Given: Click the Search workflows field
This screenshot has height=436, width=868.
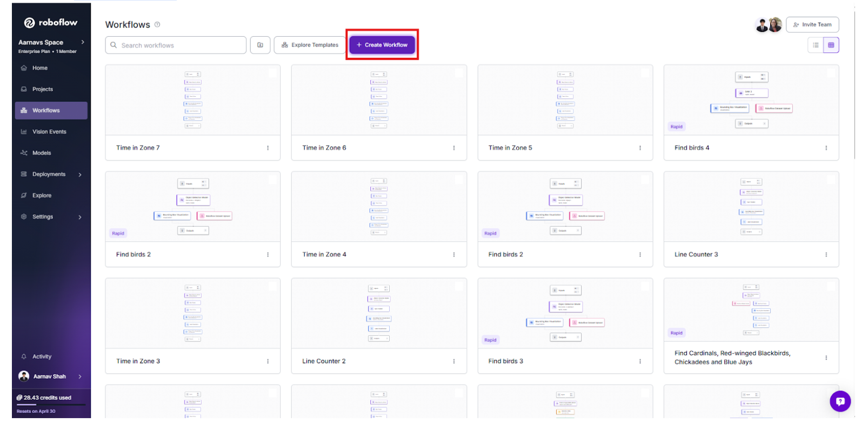Looking at the screenshot, I should click(x=176, y=45).
